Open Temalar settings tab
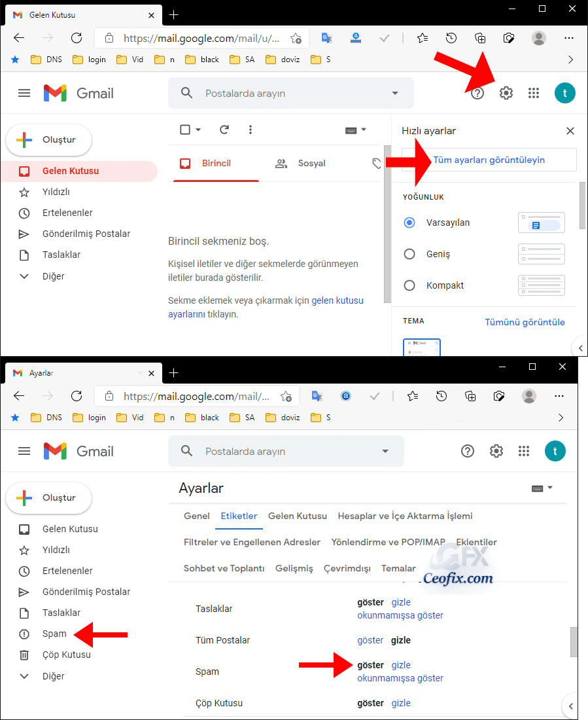 tap(398, 568)
